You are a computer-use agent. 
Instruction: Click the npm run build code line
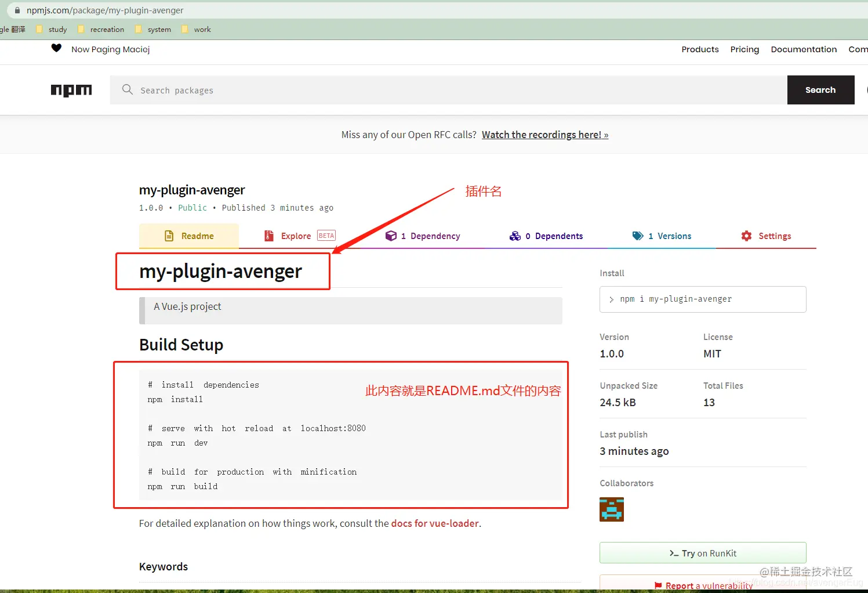click(x=183, y=486)
